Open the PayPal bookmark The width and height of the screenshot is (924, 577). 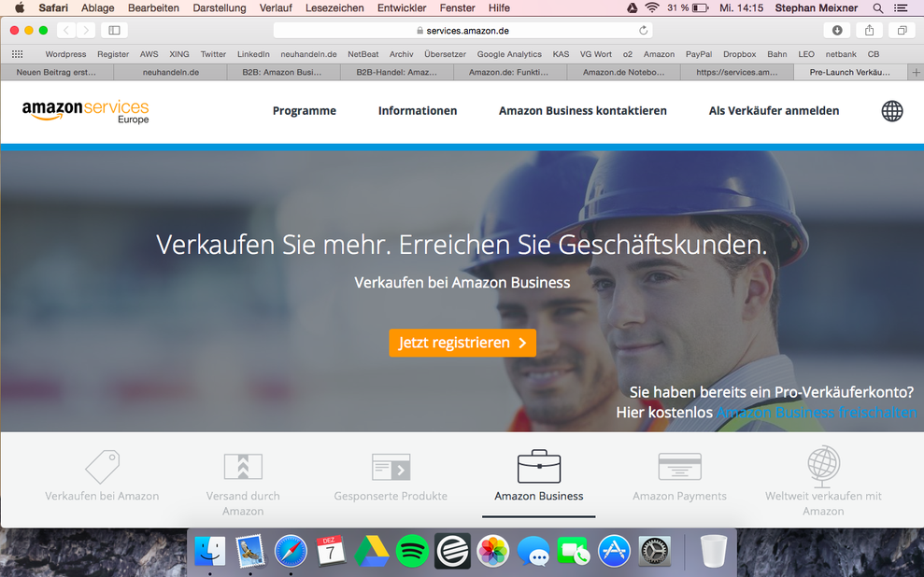click(698, 54)
